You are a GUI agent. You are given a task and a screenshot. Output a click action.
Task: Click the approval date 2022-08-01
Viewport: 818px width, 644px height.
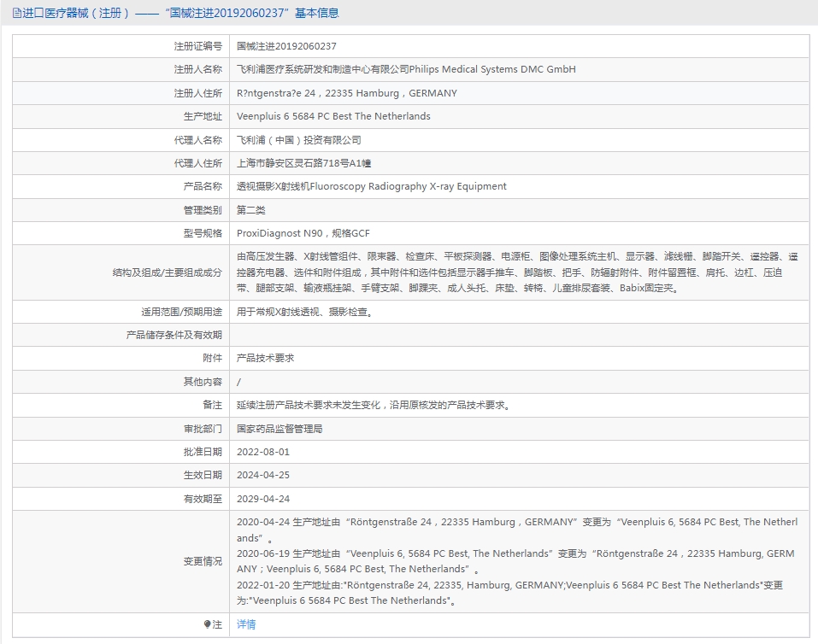click(x=263, y=452)
